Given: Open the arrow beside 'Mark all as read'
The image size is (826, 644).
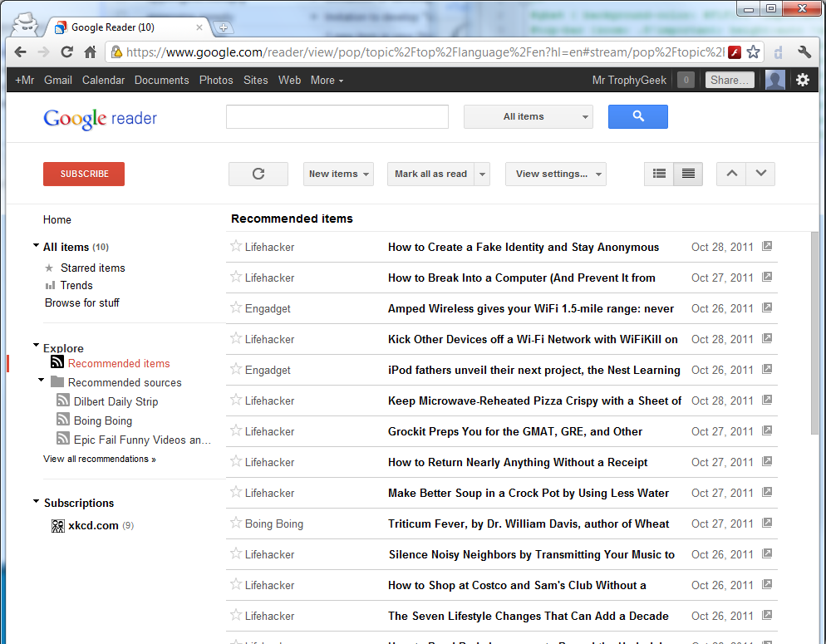Looking at the screenshot, I should click(482, 174).
